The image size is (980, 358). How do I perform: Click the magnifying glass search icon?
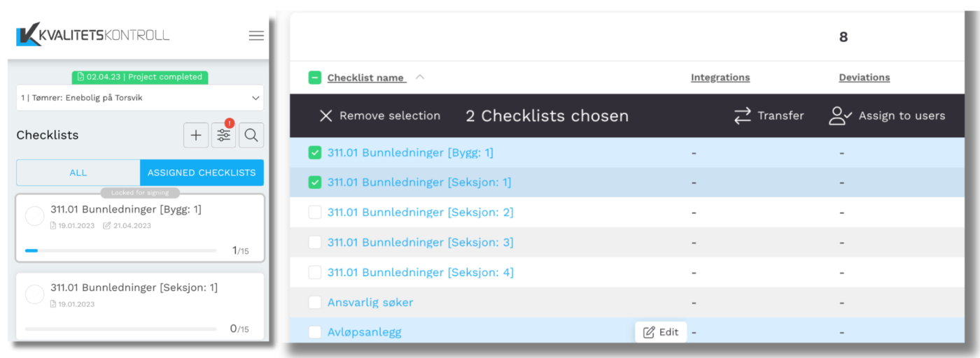tap(251, 136)
